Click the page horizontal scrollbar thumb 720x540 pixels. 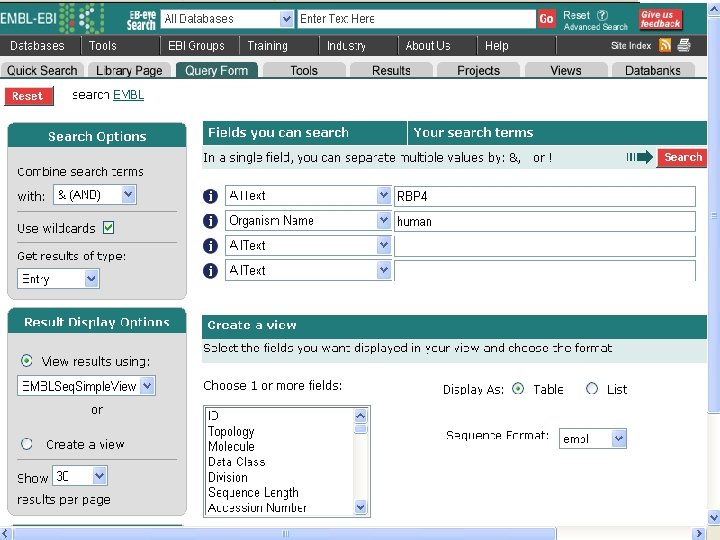tap(285, 533)
